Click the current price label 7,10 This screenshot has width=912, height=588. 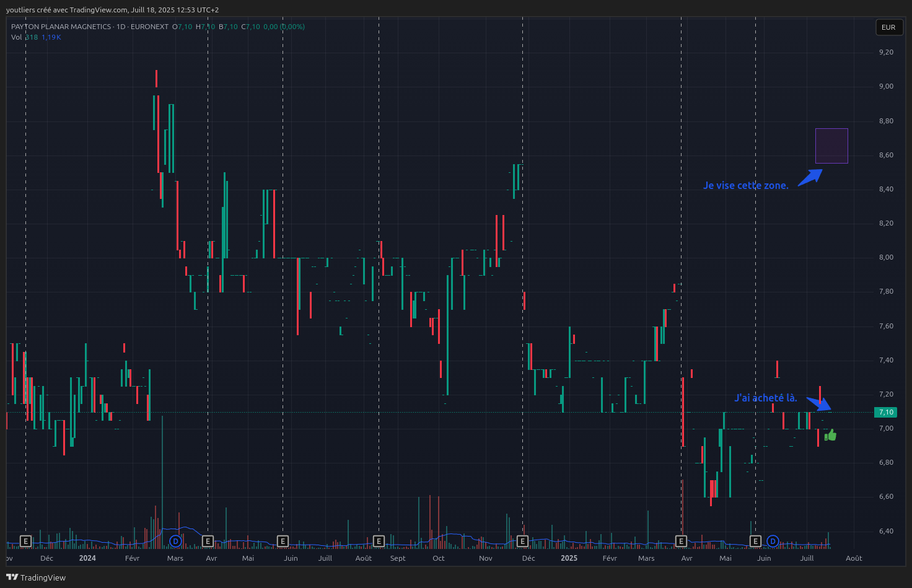(x=886, y=412)
